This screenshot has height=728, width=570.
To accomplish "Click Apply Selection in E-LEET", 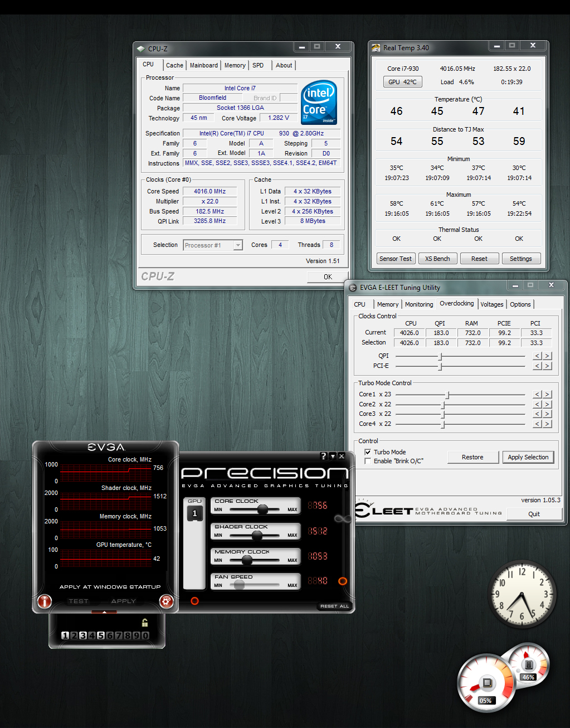I will 528,457.
